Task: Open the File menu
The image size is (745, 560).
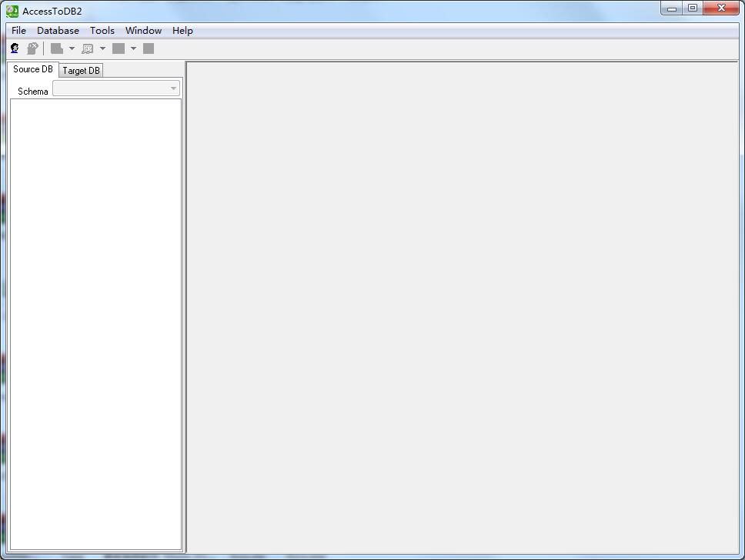Action: [18, 31]
